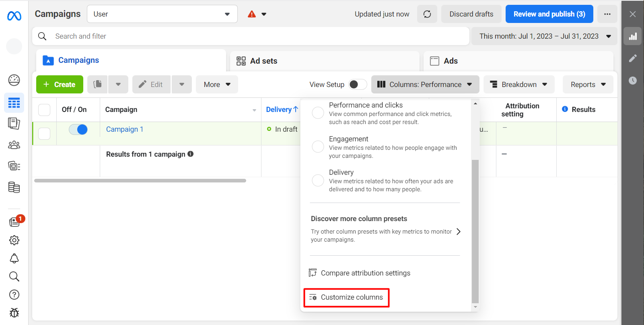
Task: Click the profile avatar circle in sidebar
Action: tap(14, 46)
